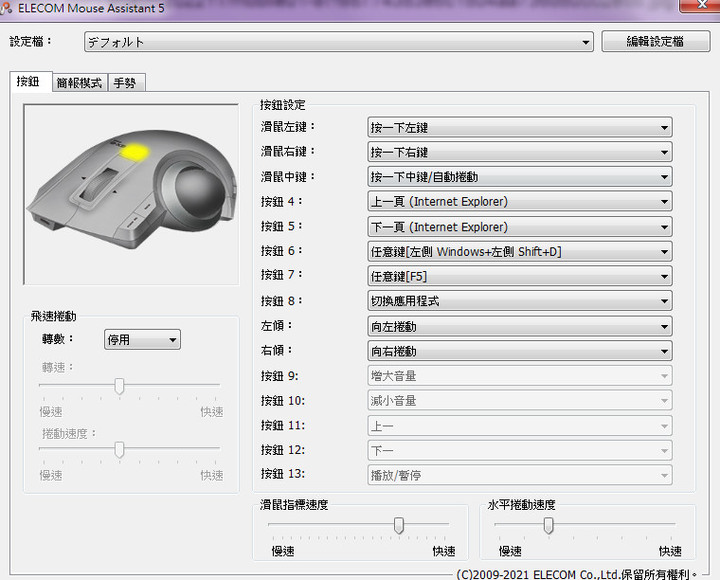Click the ELECOM copyright notice text
The image size is (720, 580).
pyautogui.click(x=577, y=574)
